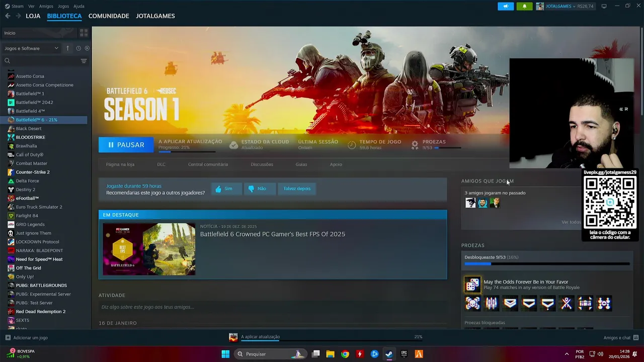The height and width of the screenshot is (362, 644).
Task: Switch library to grid collections view
Action: click(84, 33)
